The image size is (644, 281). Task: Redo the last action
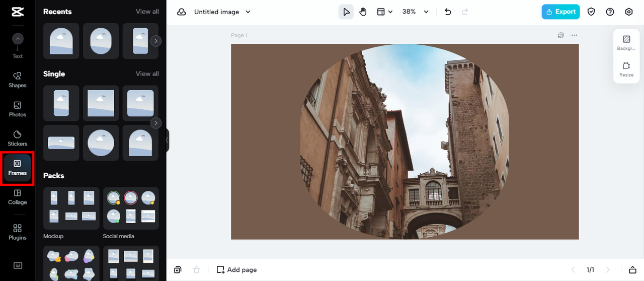click(465, 12)
